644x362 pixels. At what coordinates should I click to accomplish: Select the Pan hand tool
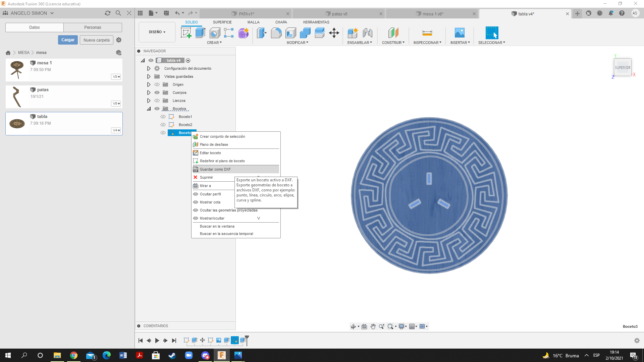coord(373,326)
